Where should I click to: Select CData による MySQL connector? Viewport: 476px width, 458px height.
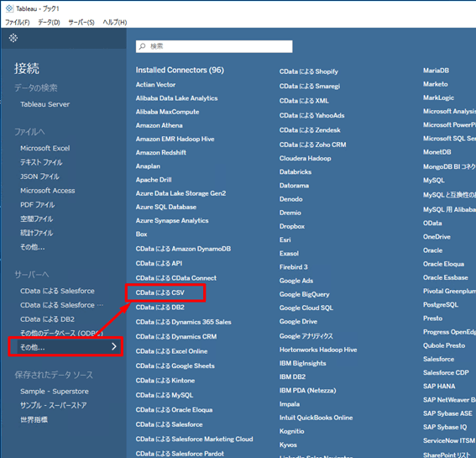pyautogui.click(x=165, y=395)
